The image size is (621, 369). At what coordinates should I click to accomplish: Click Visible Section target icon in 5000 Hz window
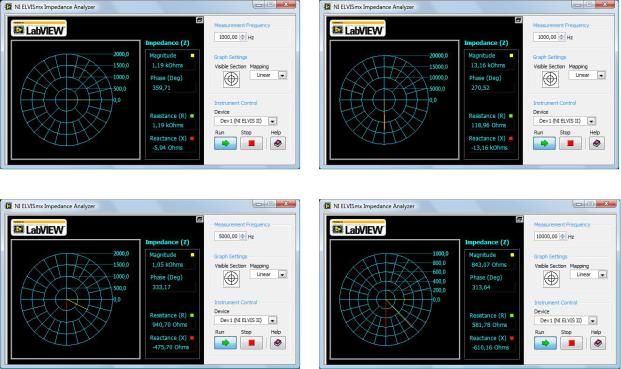(232, 279)
